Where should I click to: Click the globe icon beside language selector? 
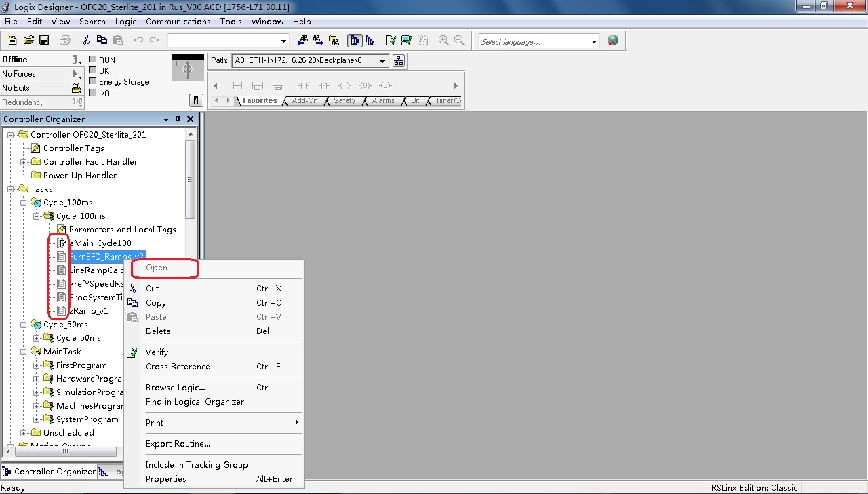[613, 41]
